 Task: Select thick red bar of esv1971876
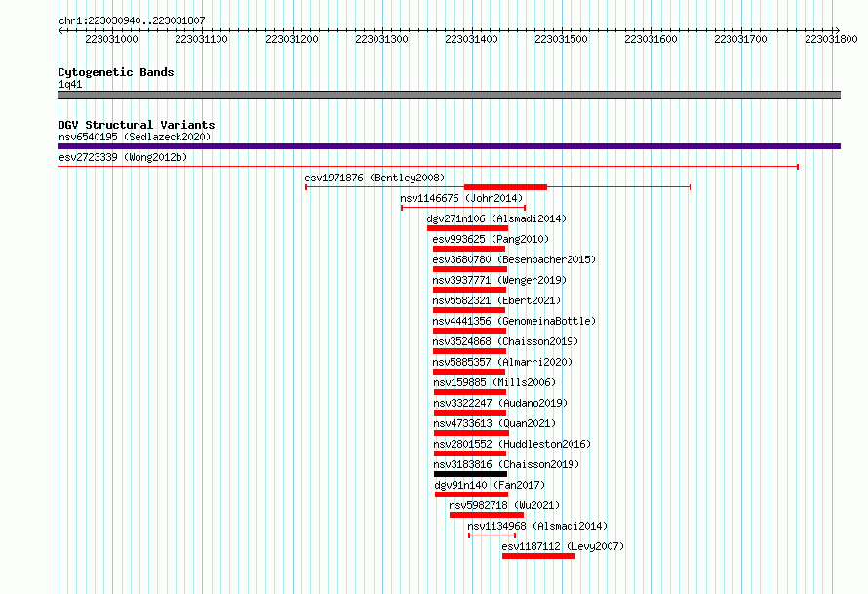click(x=505, y=187)
